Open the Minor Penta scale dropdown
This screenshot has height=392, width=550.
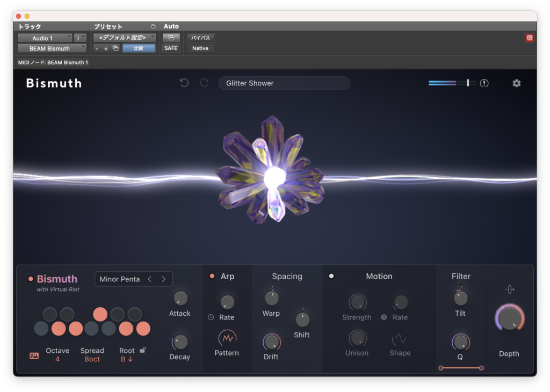tap(120, 279)
